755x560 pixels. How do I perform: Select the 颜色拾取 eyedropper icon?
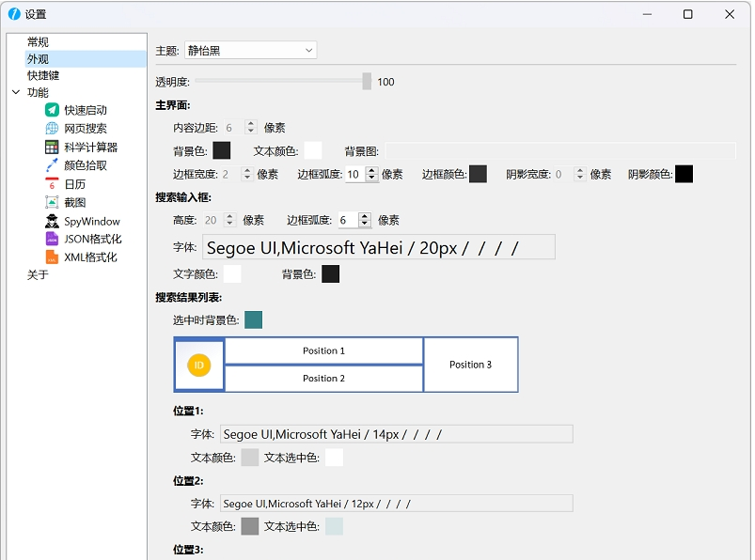[x=52, y=165]
